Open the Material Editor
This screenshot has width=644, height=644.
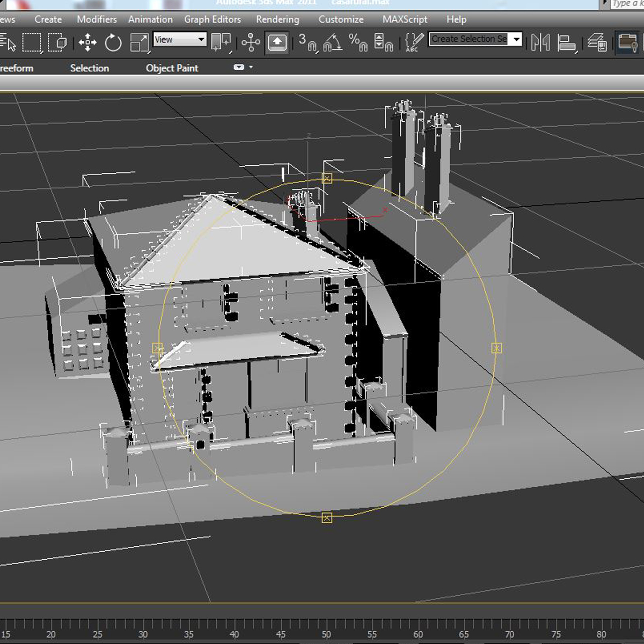(x=628, y=43)
